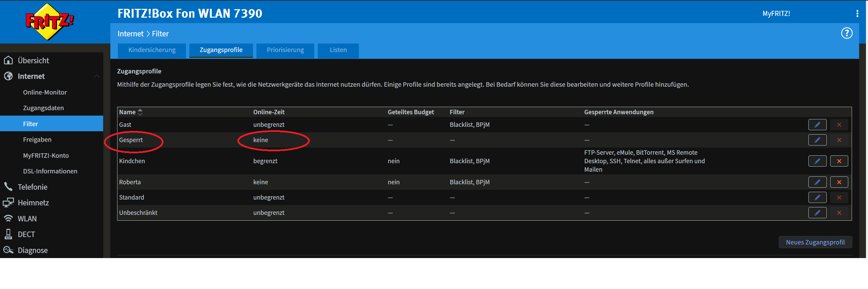Screen dimensions: 868x289
Task: Click the Gesperrte Anwendungen column header
Action: pos(619,112)
